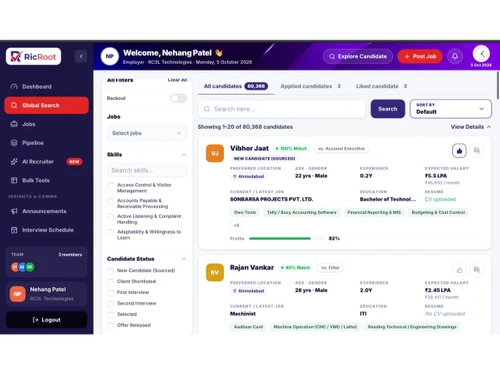Open Nehang Patel profile card in sidebar
Screen dimensions: 500x375
[47, 294]
